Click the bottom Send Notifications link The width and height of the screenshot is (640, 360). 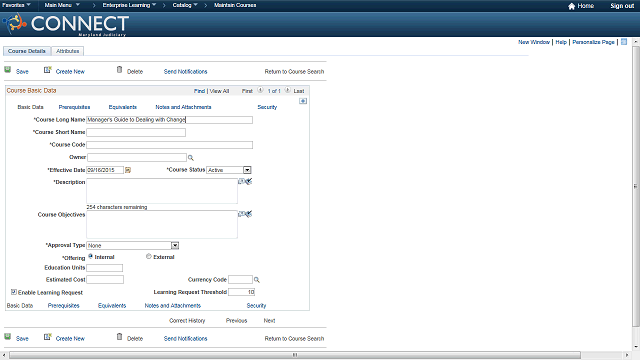click(x=185, y=338)
